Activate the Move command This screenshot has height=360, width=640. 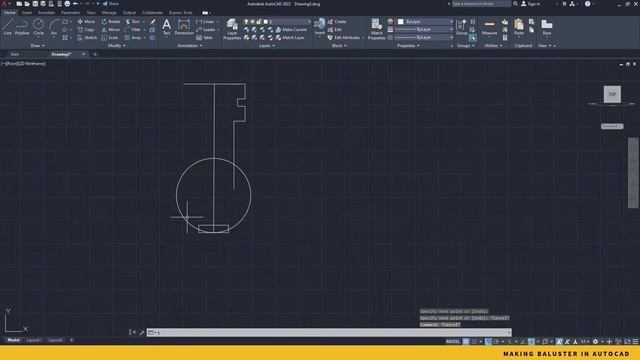point(86,22)
